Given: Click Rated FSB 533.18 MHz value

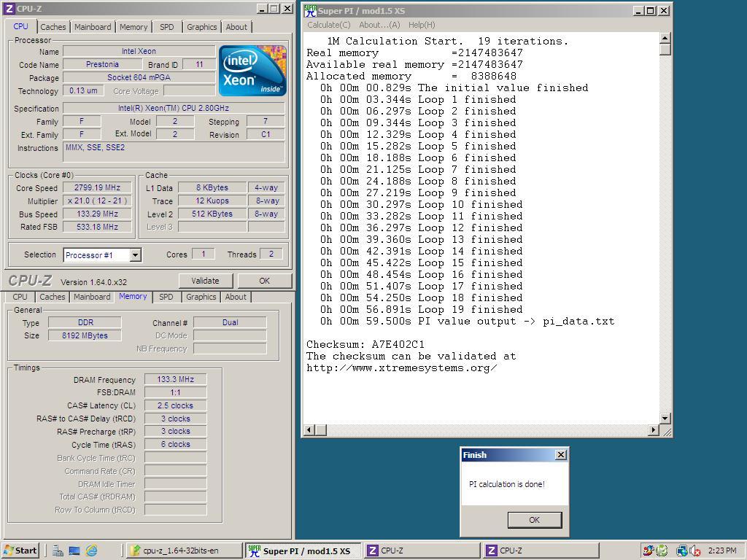Looking at the screenshot, I should (97, 227).
